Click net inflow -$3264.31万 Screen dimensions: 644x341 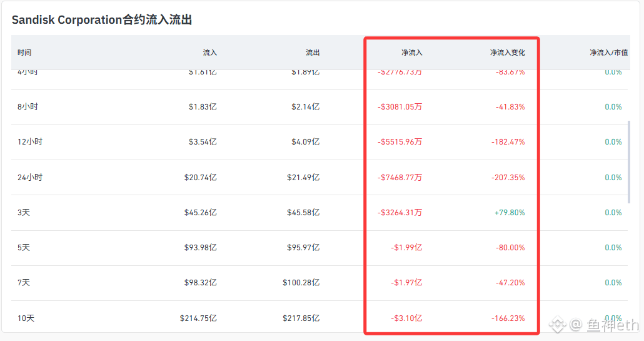(400, 212)
